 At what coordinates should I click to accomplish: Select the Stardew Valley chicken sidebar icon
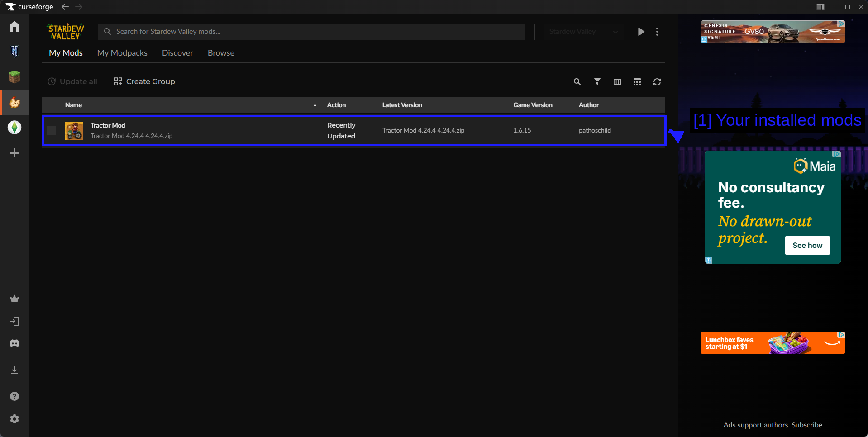tap(14, 103)
